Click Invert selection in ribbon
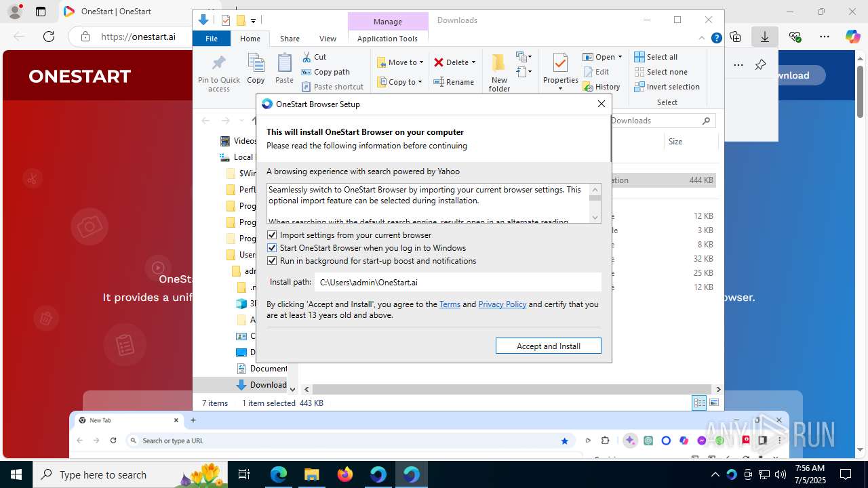 [667, 87]
